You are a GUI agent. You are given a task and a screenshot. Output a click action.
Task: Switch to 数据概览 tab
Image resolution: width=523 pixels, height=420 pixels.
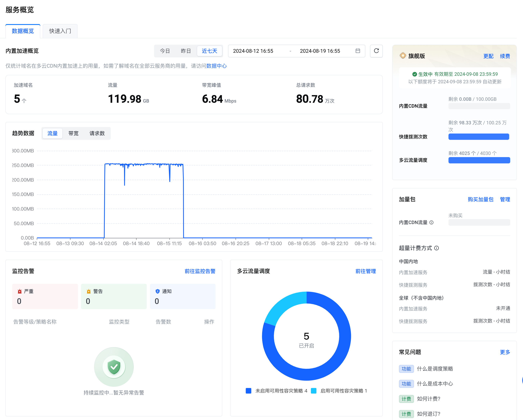tap(23, 31)
